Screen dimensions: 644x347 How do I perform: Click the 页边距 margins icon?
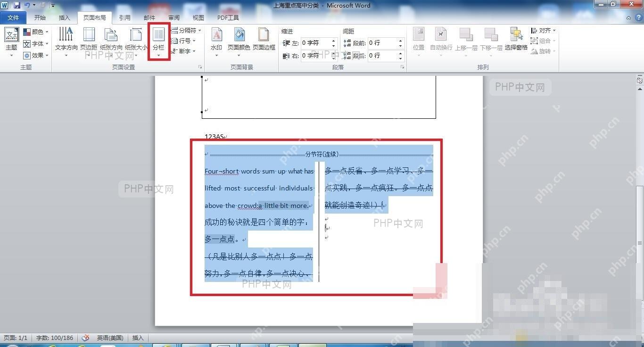coord(89,35)
